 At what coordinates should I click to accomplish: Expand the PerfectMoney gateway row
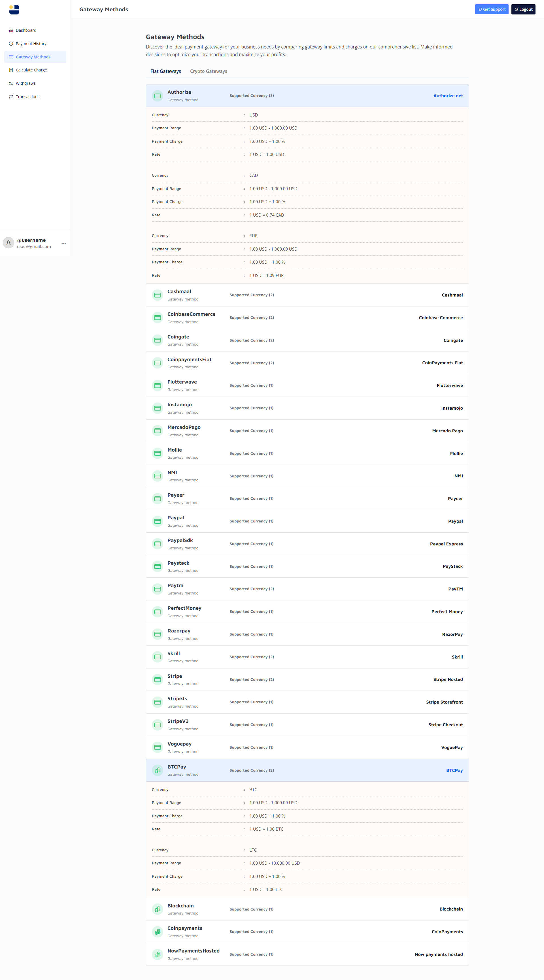[307, 612]
